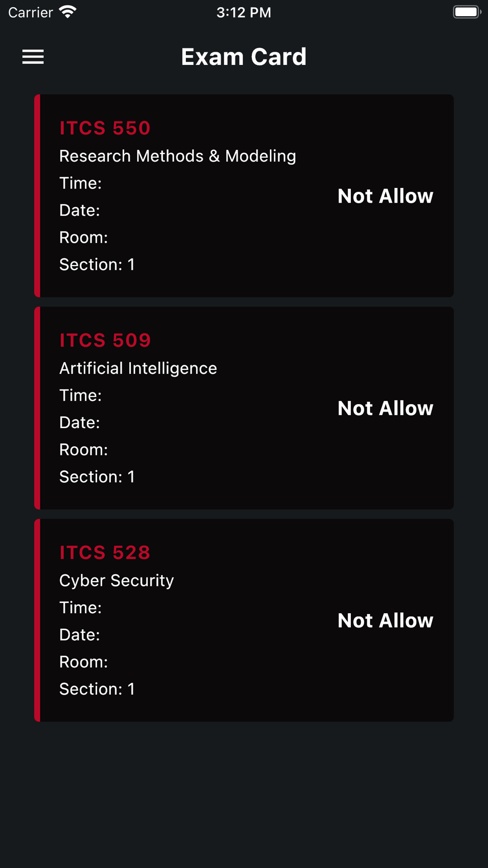The height and width of the screenshot is (868, 488).
Task: Tap Not Allow on Research Methods card
Action: click(x=385, y=196)
